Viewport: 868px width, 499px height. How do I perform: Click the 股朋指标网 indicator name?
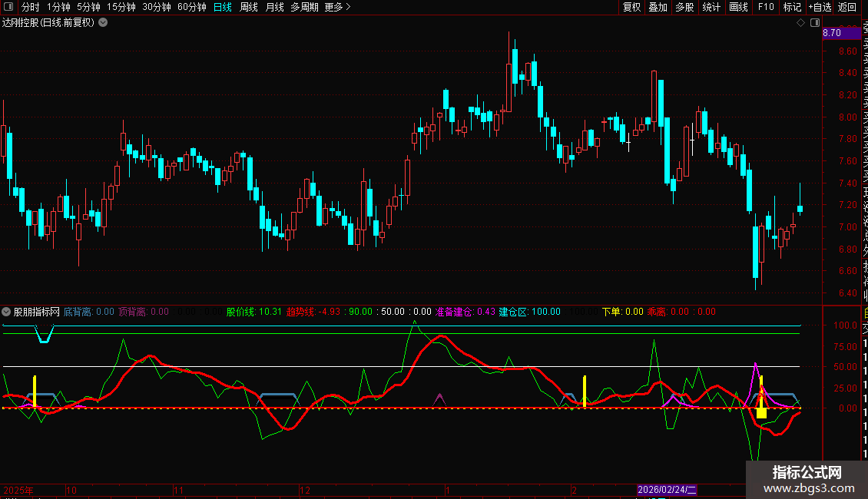(37, 312)
